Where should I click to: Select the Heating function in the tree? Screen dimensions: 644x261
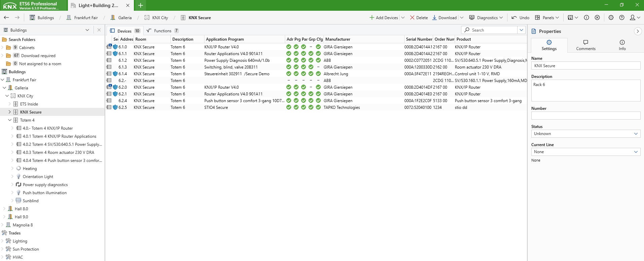30,168
